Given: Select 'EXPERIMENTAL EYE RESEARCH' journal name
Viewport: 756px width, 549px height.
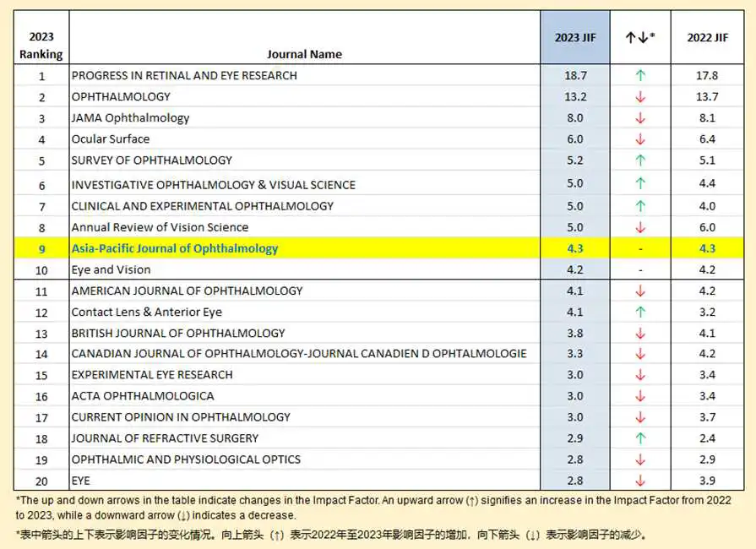Looking at the screenshot, I should (152, 375).
